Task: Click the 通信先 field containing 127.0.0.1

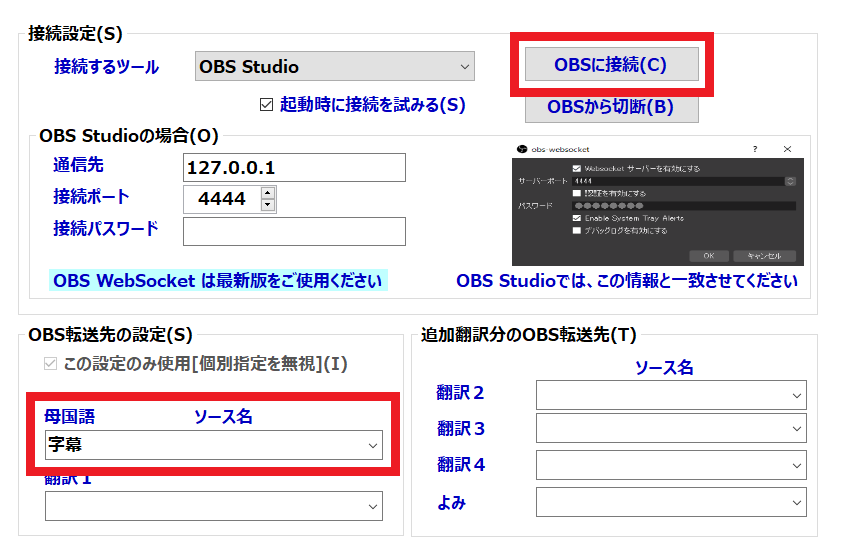Action: tap(294, 167)
